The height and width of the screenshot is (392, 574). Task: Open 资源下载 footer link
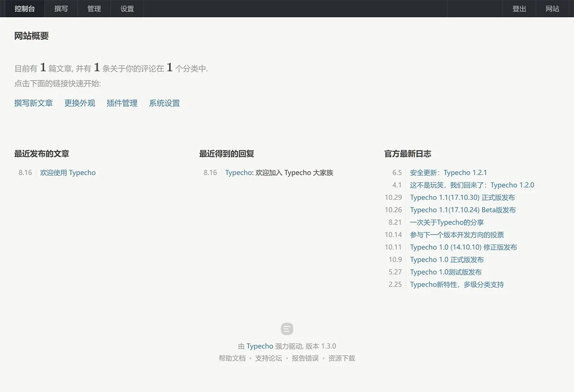(342, 358)
